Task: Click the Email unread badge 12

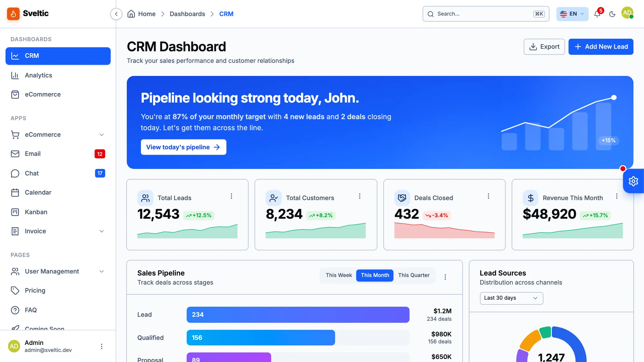Action: tap(100, 154)
